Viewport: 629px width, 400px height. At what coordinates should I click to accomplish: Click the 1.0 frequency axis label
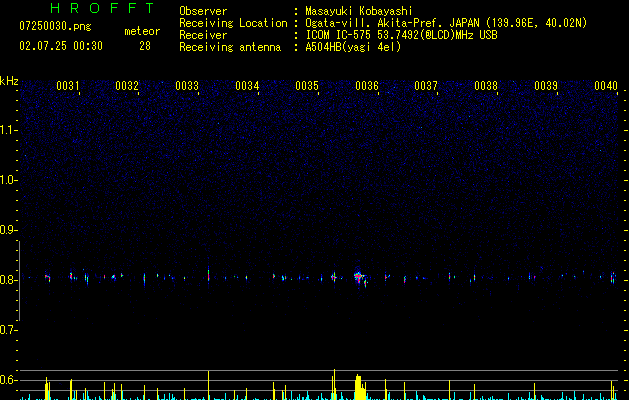9,180
